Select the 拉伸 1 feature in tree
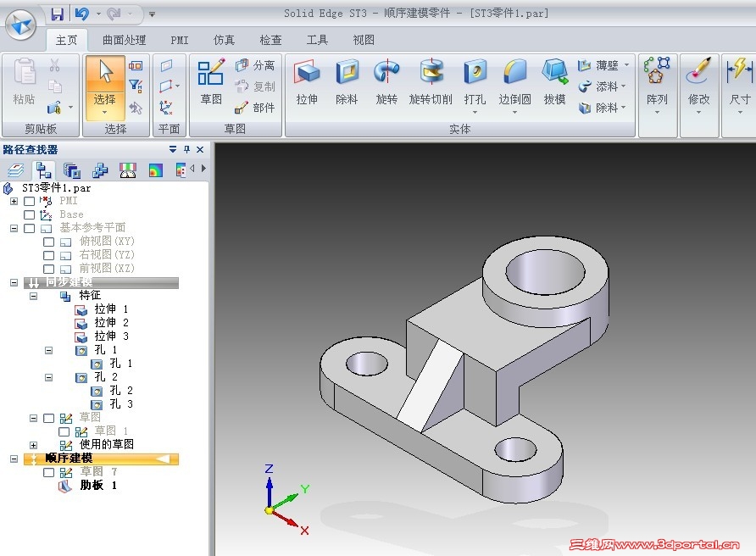Screen dimensions: 756x556 point(102,309)
